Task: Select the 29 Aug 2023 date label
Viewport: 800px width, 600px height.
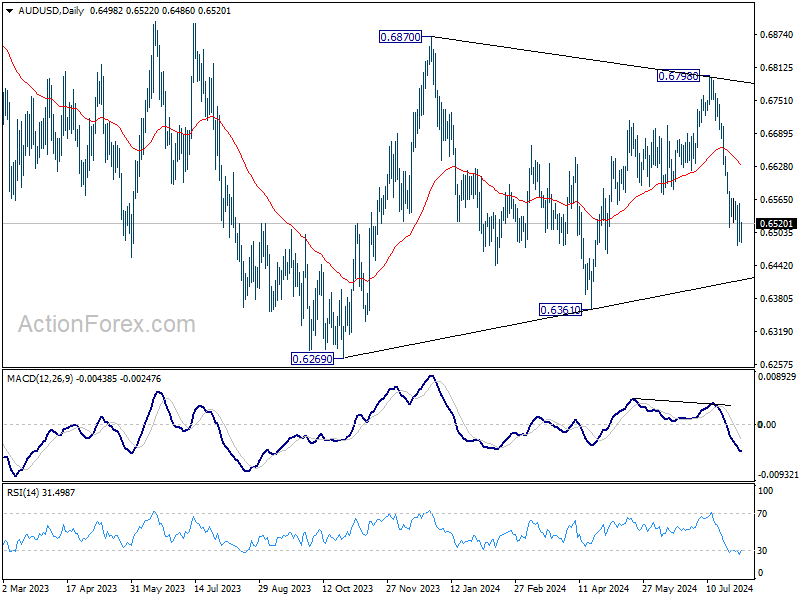Action: click(x=284, y=588)
